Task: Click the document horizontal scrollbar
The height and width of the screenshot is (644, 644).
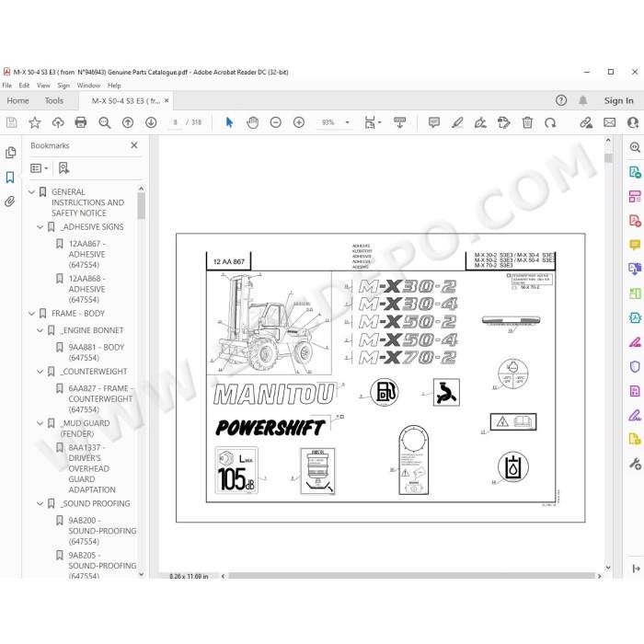Action: (411, 576)
